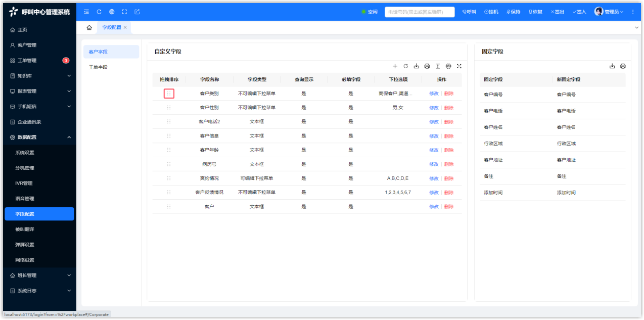
Task: Collapse the sidebar with the menu fold icon
Action: (86, 12)
